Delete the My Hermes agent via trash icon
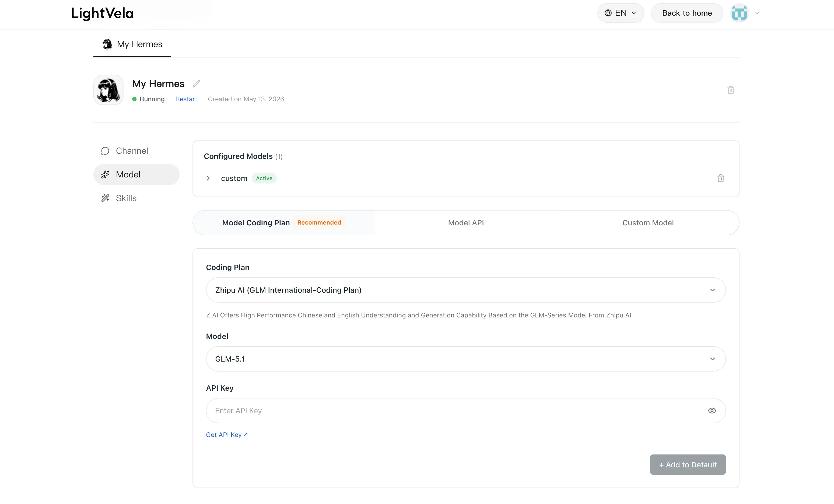The image size is (834, 504). coord(731,90)
